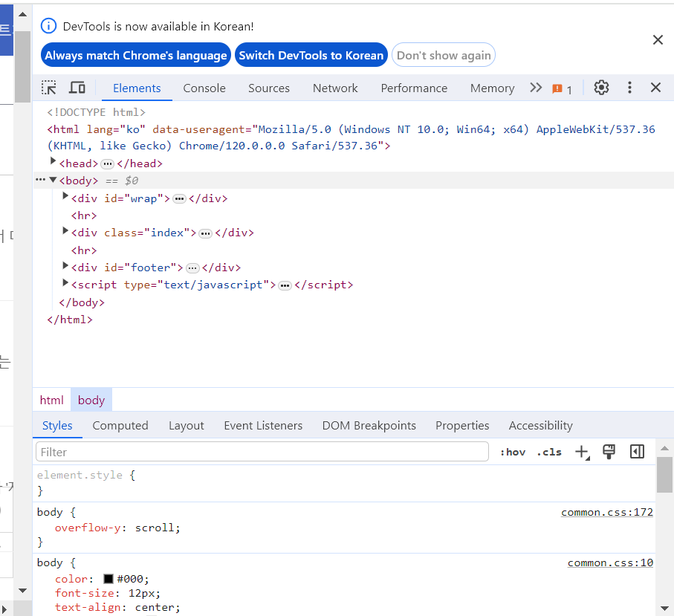Select the closing </html> tag line
The width and height of the screenshot is (674, 616).
coord(70,320)
